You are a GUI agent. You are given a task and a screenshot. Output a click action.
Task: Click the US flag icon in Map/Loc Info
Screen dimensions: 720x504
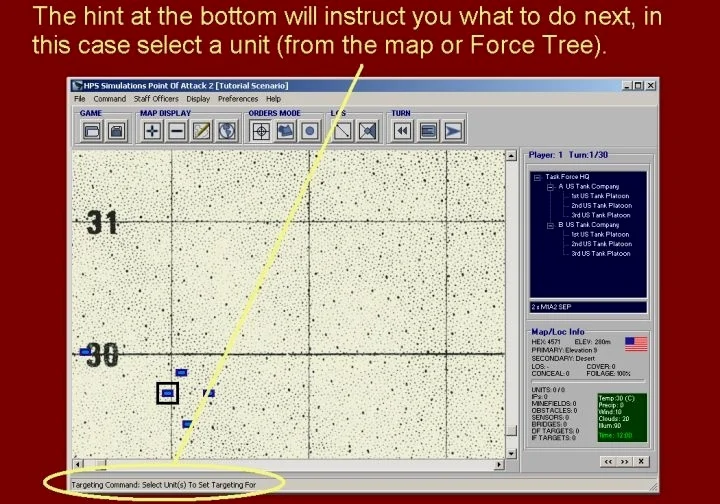(636, 344)
